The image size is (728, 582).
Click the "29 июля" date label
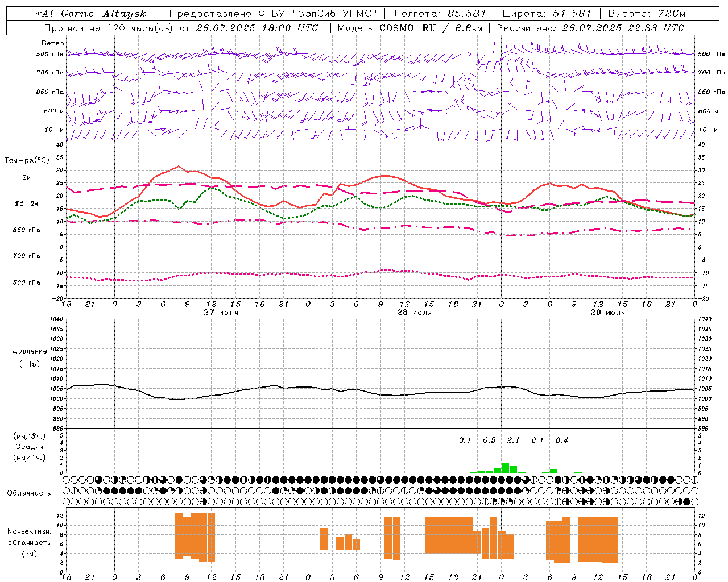pos(607,313)
